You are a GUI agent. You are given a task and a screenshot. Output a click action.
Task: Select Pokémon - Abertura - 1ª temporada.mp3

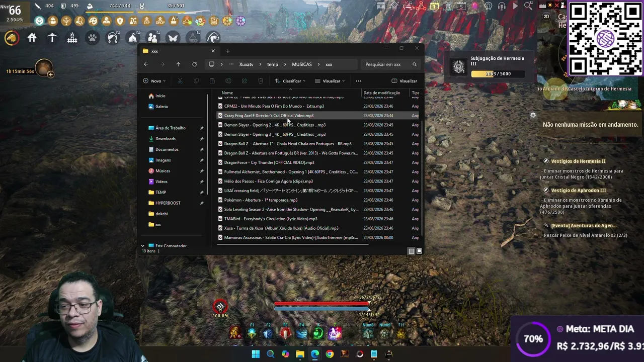(318, 200)
